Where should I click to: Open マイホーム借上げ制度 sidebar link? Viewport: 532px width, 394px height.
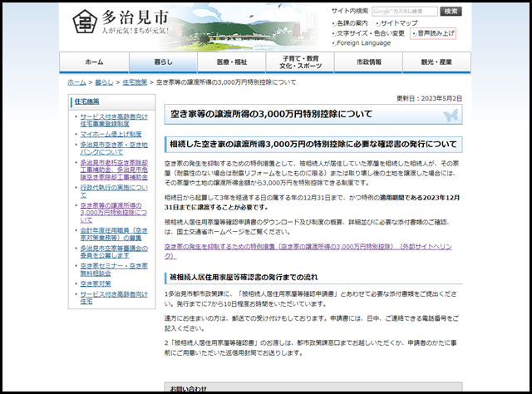(x=111, y=134)
